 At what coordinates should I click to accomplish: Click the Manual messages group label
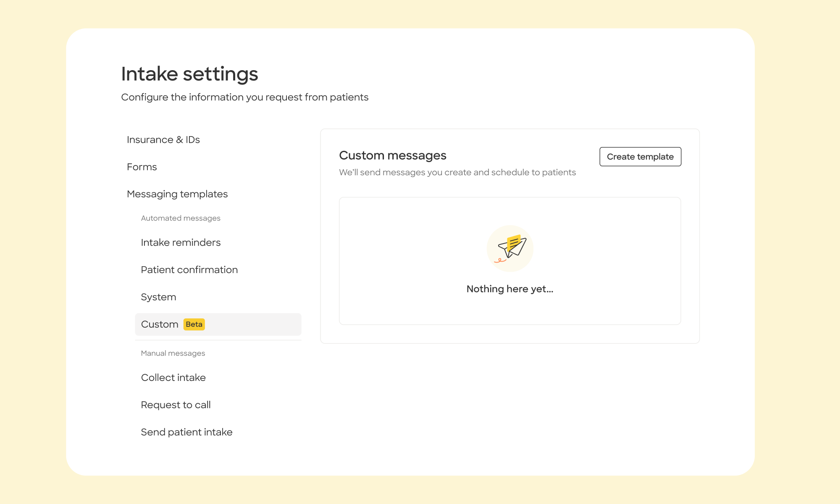[173, 354]
